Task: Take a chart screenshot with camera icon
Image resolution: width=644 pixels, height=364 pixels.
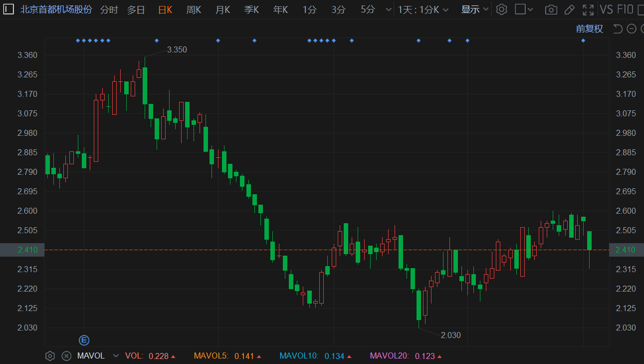Action: (x=551, y=9)
